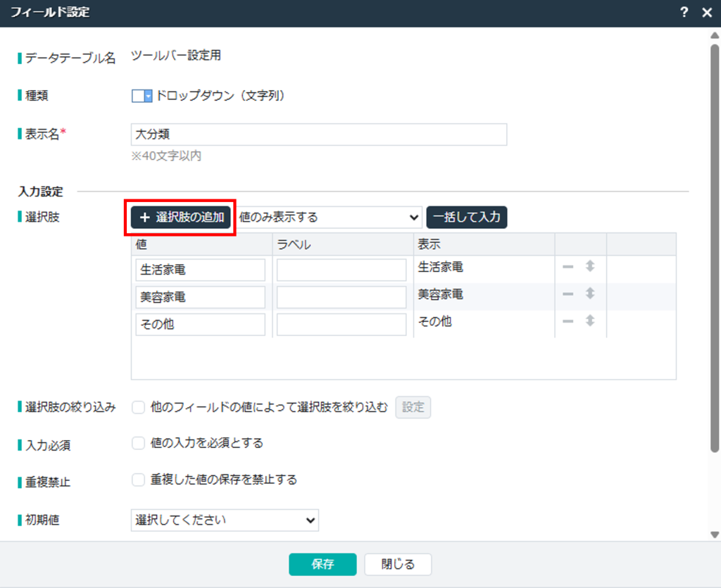The height and width of the screenshot is (588, 721).
Task: Remove the 生活家電 option with minus icon
Action: [568, 267]
